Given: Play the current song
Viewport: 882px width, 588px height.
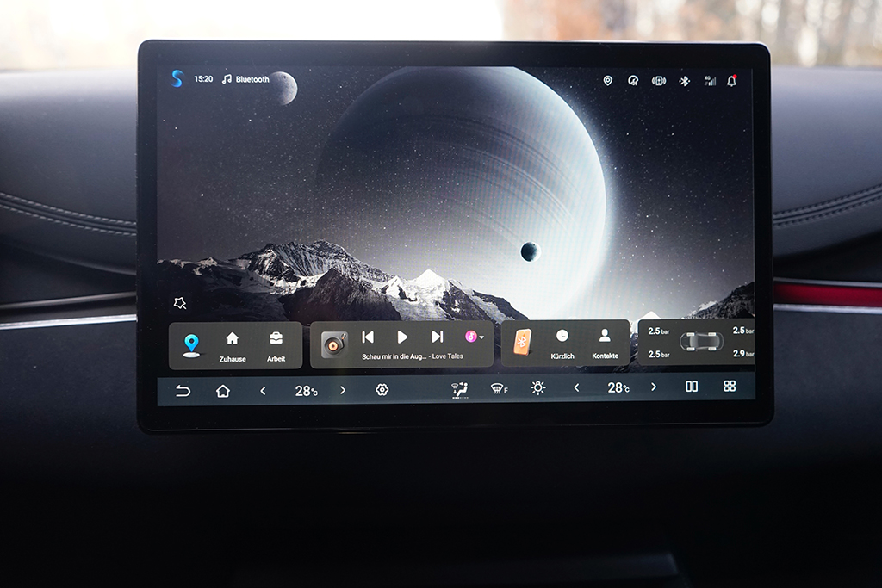Looking at the screenshot, I should [x=402, y=337].
